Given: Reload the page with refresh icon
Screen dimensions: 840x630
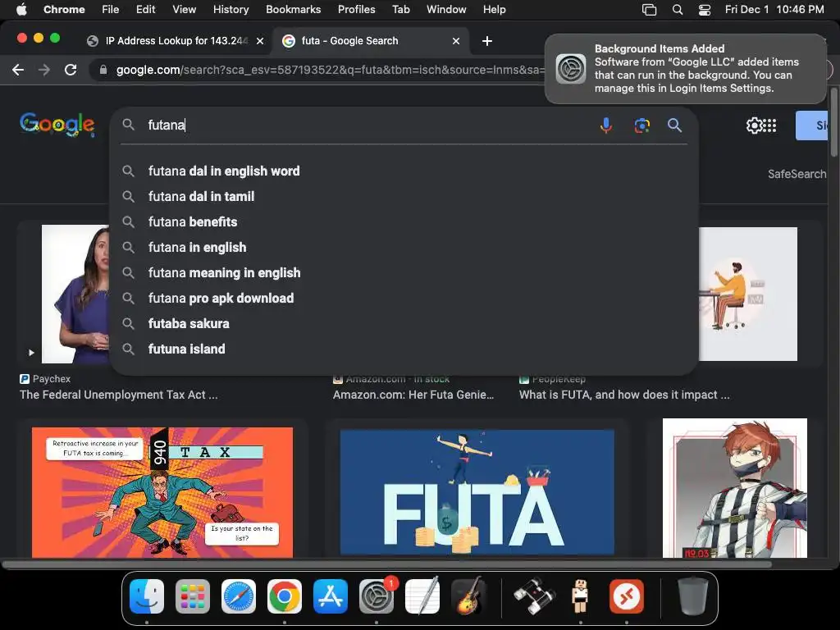Looking at the screenshot, I should click(x=71, y=71).
